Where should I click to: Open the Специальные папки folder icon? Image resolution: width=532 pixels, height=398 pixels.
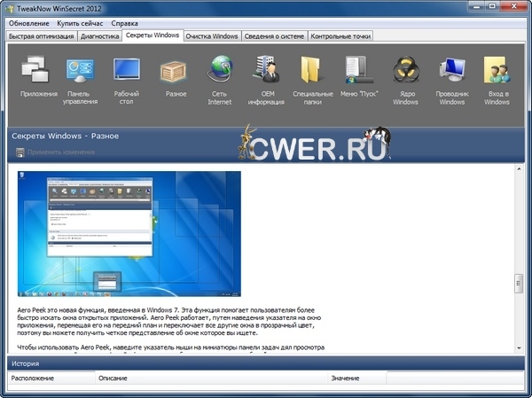[x=312, y=70]
